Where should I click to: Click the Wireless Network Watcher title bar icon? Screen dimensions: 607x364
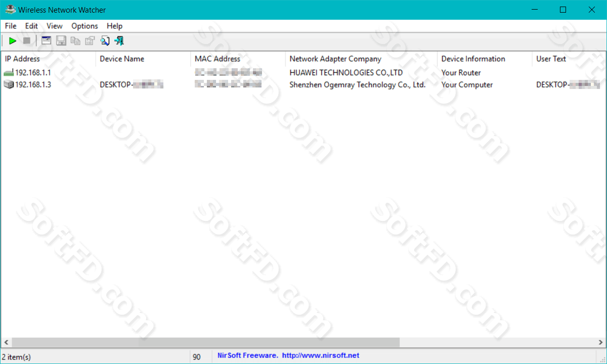pyautogui.click(x=10, y=10)
